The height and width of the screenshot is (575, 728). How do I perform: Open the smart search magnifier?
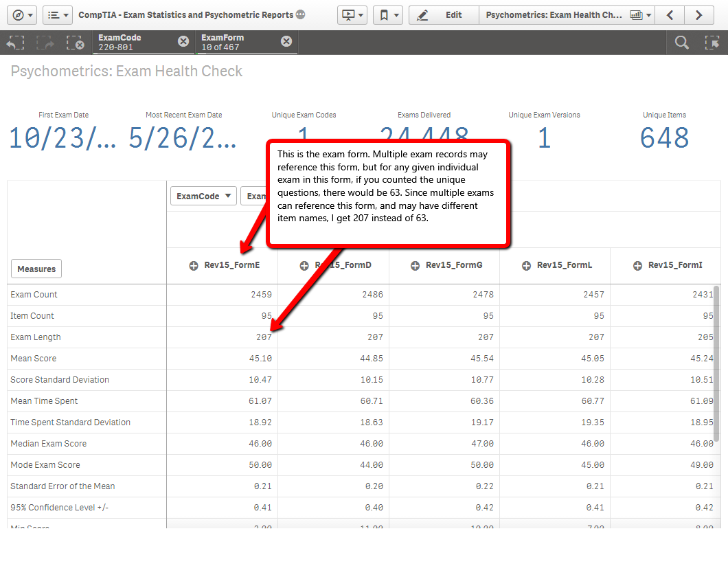coord(681,43)
